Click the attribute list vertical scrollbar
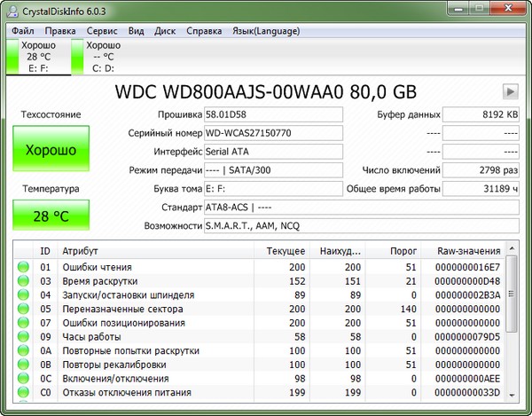Image resolution: width=532 pixels, height=416 pixels. tap(512, 328)
